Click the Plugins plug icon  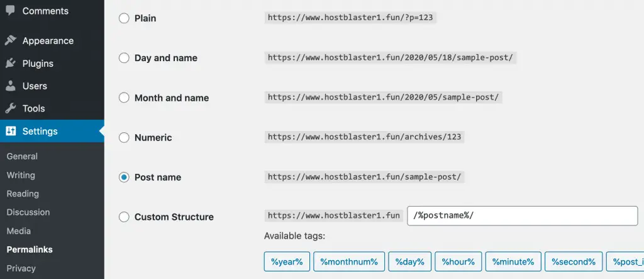pyautogui.click(x=11, y=64)
